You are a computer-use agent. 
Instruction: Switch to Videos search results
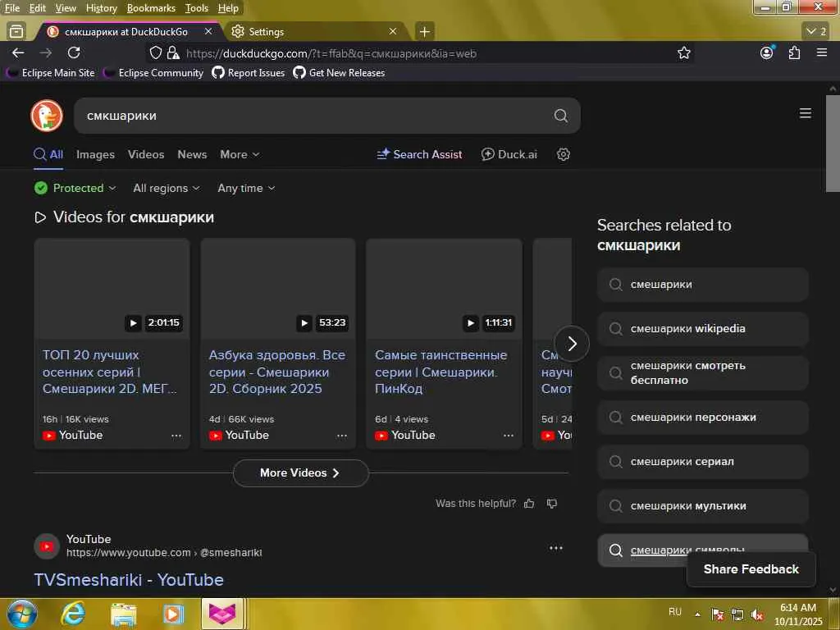coord(146,154)
